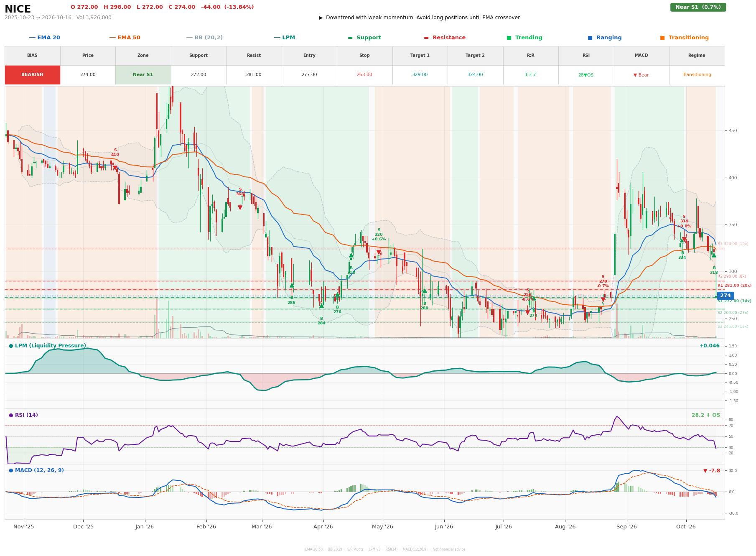
Task: Click the 'LPM (Liquidity Pressure)' panel title
Action: tap(47, 346)
